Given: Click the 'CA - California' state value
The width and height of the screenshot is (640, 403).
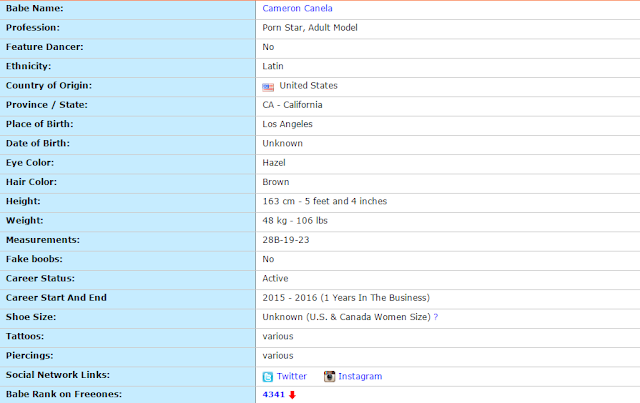Looking at the screenshot, I should pyautogui.click(x=292, y=105).
